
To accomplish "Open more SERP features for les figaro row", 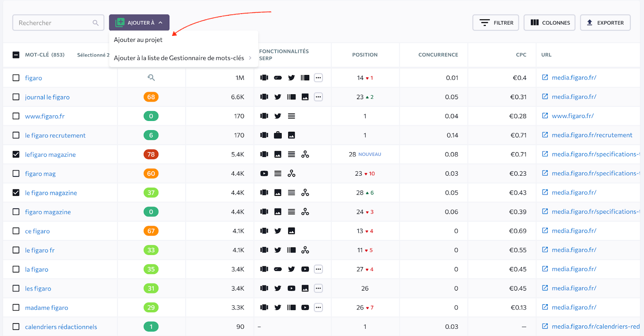I will click(318, 288).
